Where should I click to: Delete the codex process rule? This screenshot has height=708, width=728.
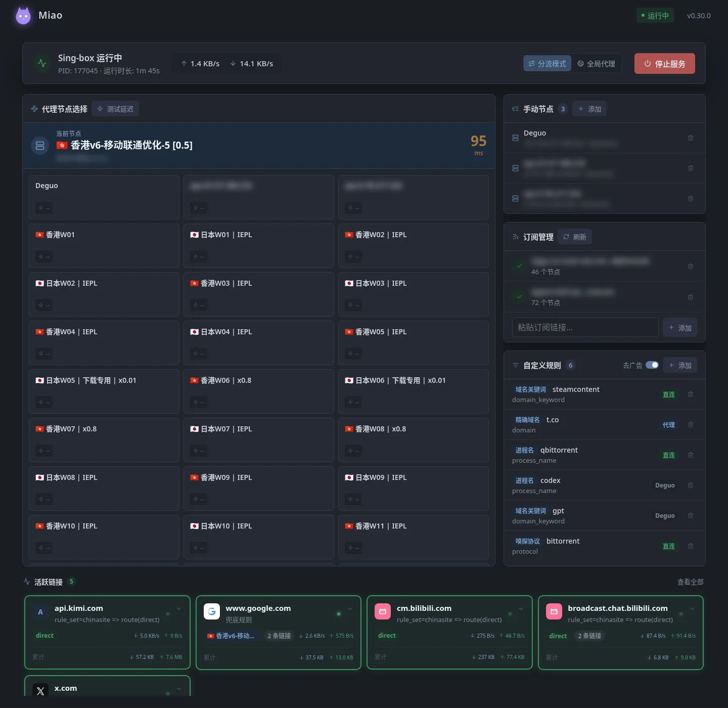click(691, 485)
